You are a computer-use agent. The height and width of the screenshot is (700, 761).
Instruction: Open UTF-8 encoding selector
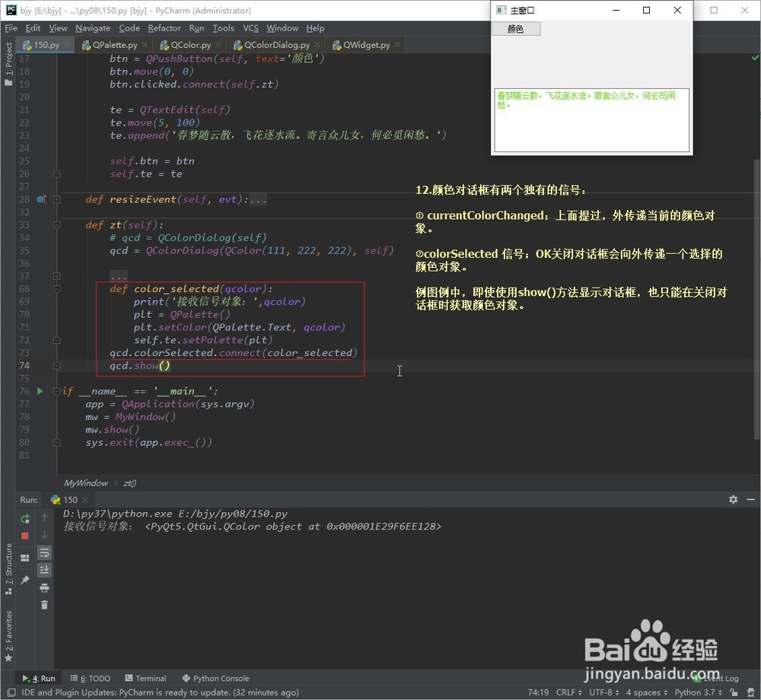pos(603,692)
